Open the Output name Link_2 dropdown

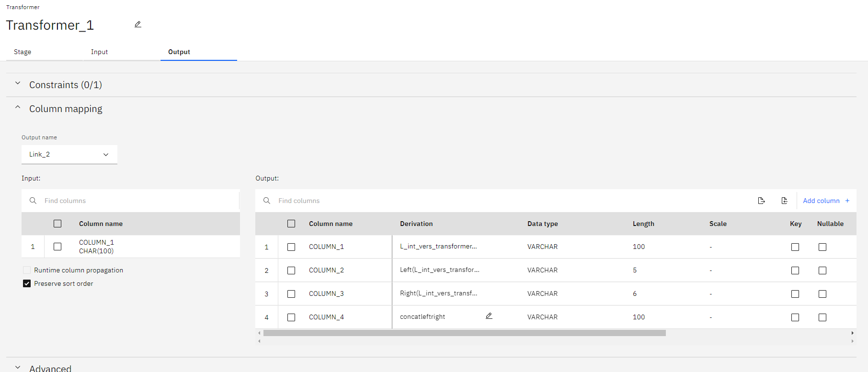tap(69, 154)
